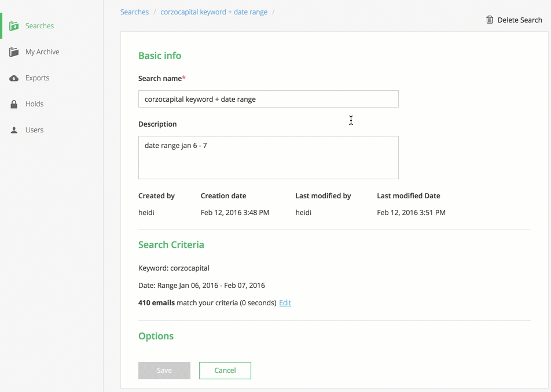This screenshot has height=392, width=551.
Task: Click the Save button
Action: (x=164, y=371)
